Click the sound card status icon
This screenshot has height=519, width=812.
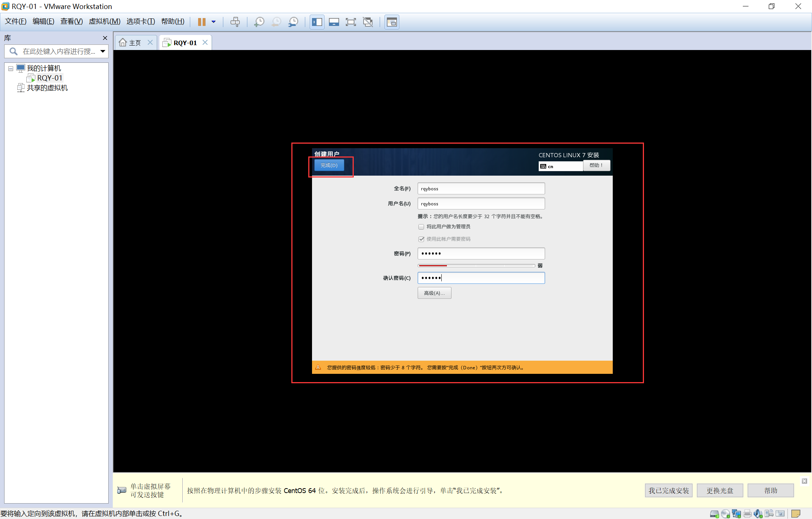coord(758,513)
